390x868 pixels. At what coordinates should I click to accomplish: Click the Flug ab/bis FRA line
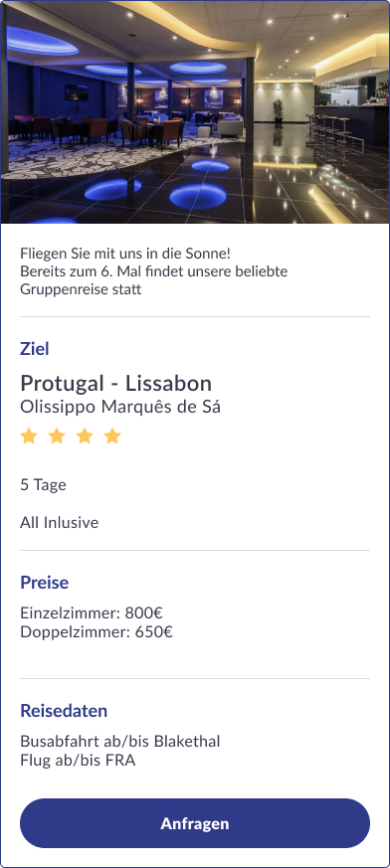coord(78,760)
